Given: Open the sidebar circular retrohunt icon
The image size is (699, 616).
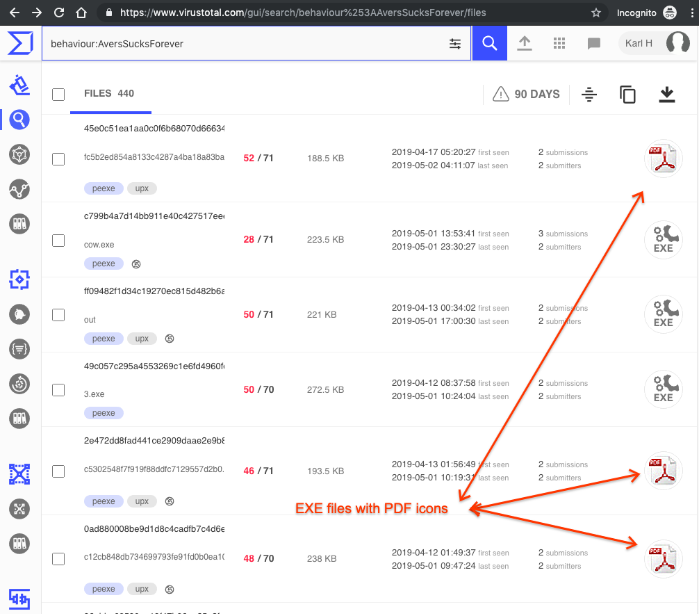Looking at the screenshot, I should [19, 384].
